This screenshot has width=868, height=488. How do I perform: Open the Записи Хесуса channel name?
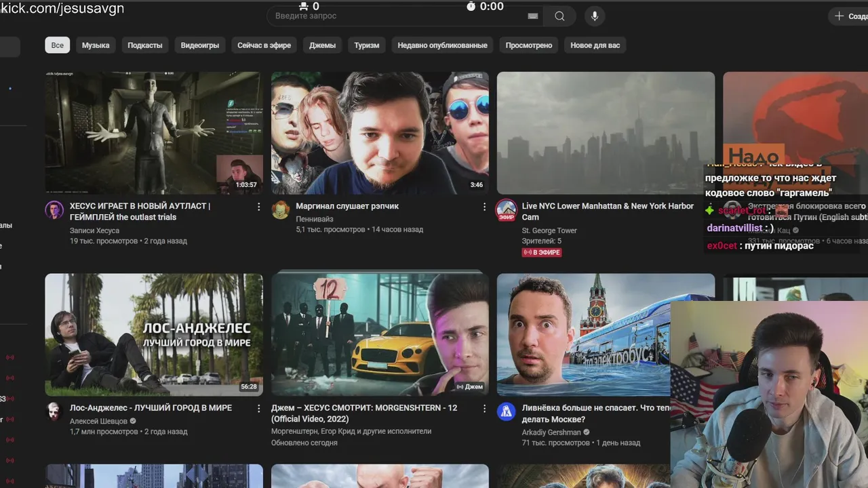[94, 230]
